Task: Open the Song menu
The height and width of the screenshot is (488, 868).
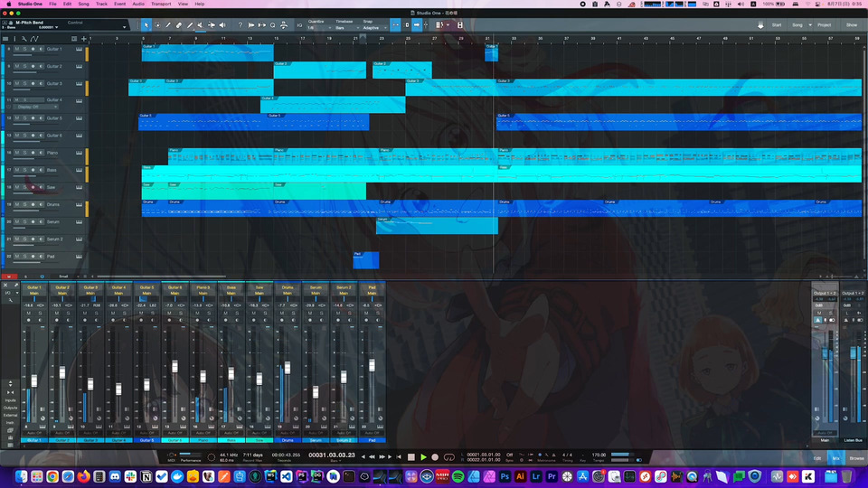Action: click(x=83, y=4)
